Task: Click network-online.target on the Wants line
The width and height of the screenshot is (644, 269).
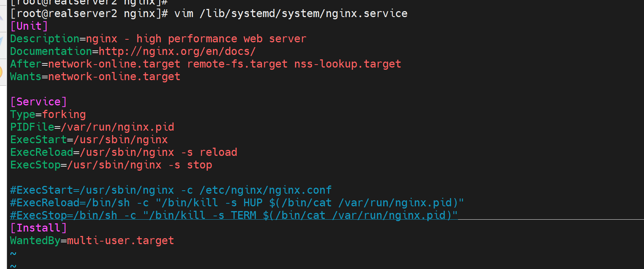Action: point(114,77)
